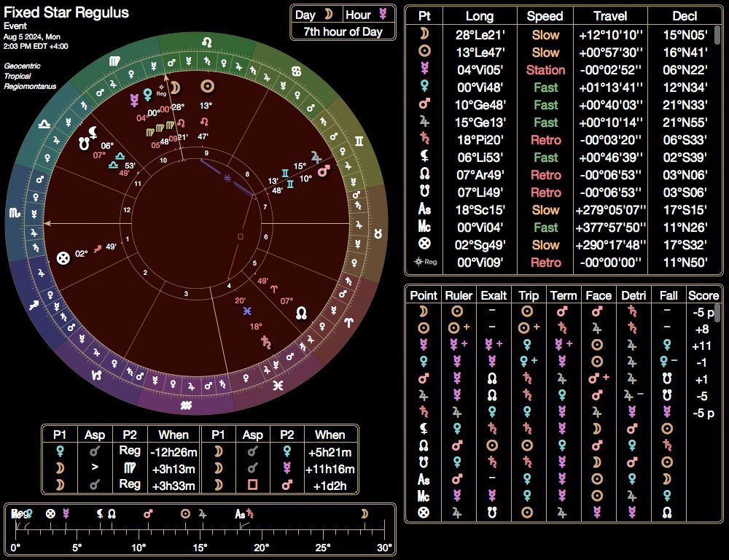729x560 pixels.
Task: Click house number 10 in the wheel
Action: (163, 160)
